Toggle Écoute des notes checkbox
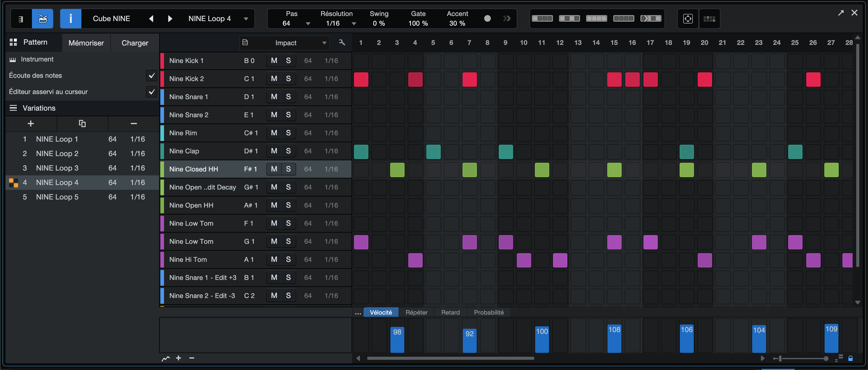 tap(152, 75)
